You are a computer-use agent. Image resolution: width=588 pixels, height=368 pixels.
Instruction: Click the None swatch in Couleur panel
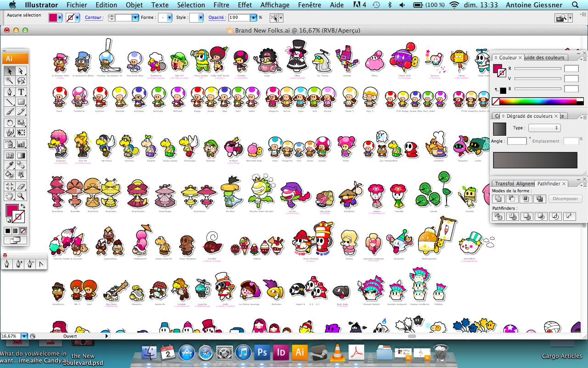(x=496, y=101)
